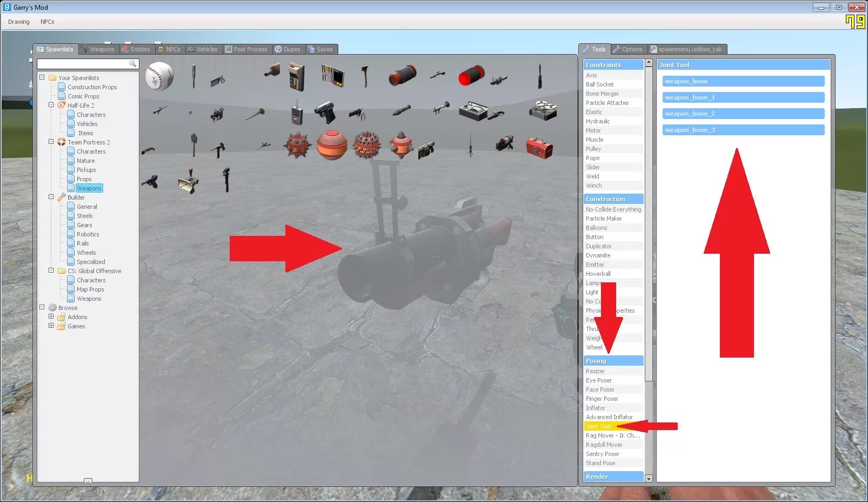Spawn the orange striped bomb ball prop
Viewport: 868px width, 502px height.
[332, 146]
